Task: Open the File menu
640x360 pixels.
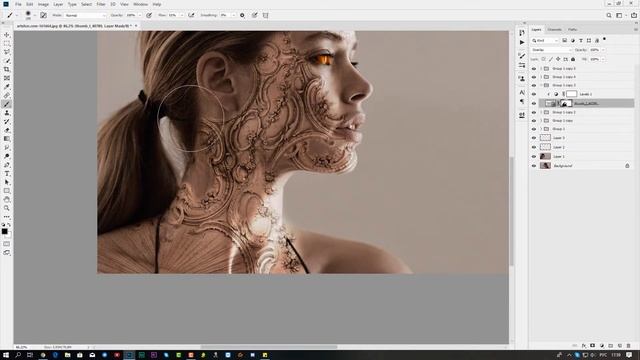Action: click(18, 4)
